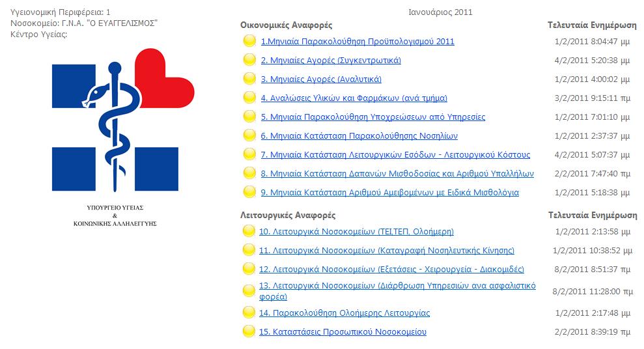
Task: Open 12. Εξετάσεις - Χειρουργεία - Διακομιδές link
Action: click(391, 270)
